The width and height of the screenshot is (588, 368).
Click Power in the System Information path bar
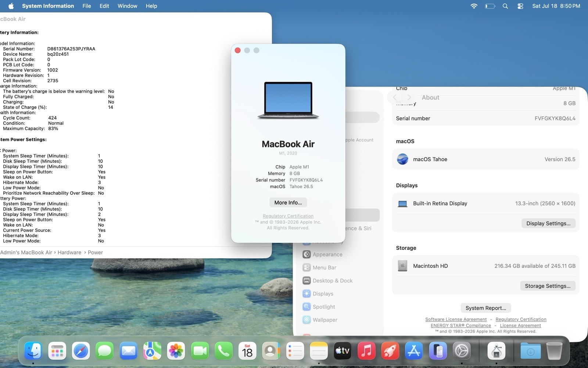[95, 252]
